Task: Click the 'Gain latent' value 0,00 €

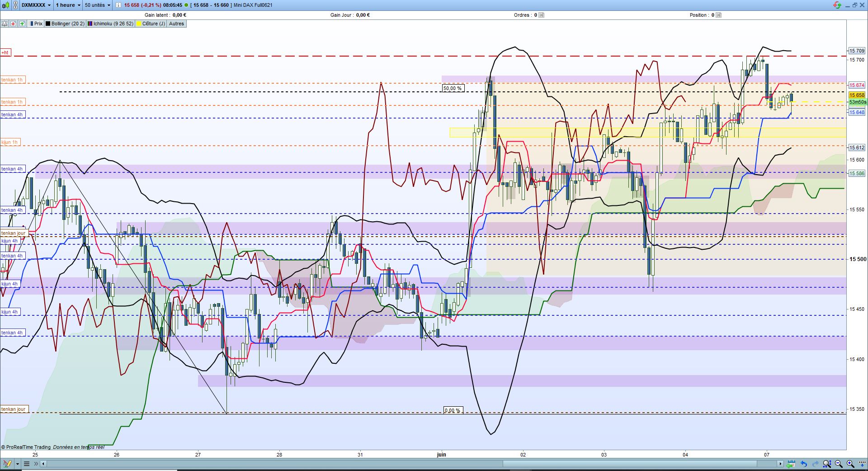Action: (179, 15)
